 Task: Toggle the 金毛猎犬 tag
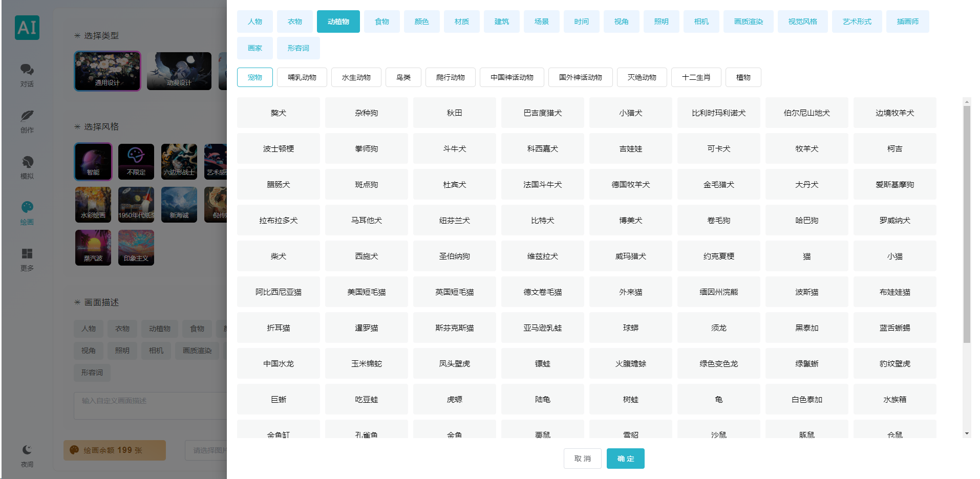tap(718, 184)
